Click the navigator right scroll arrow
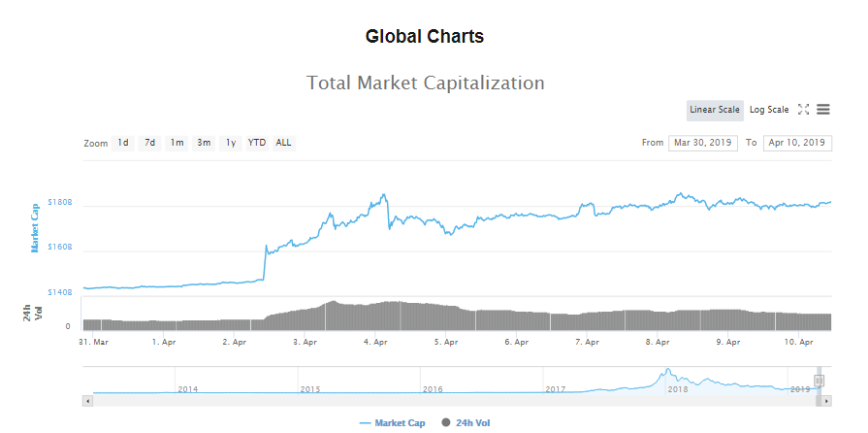The image size is (868, 433). (826, 400)
